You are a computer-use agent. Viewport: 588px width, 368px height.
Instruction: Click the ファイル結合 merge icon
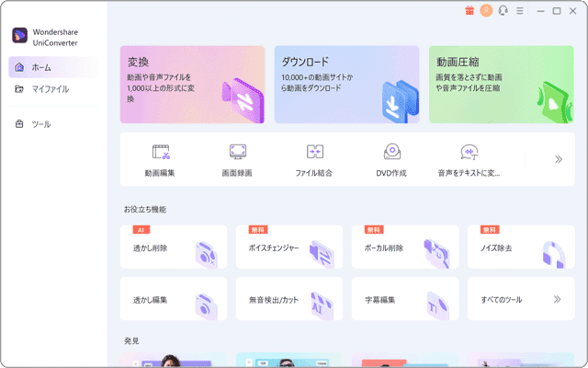pos(314,152)
